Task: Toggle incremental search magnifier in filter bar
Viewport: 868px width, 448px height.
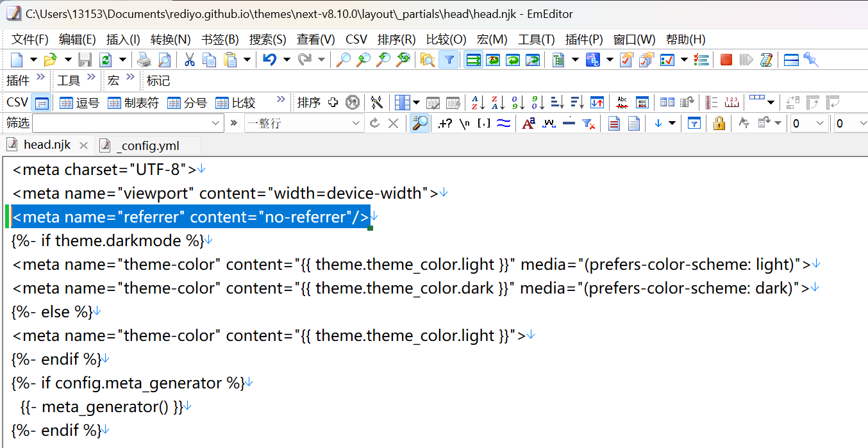Action: click(x=419, y=123)
